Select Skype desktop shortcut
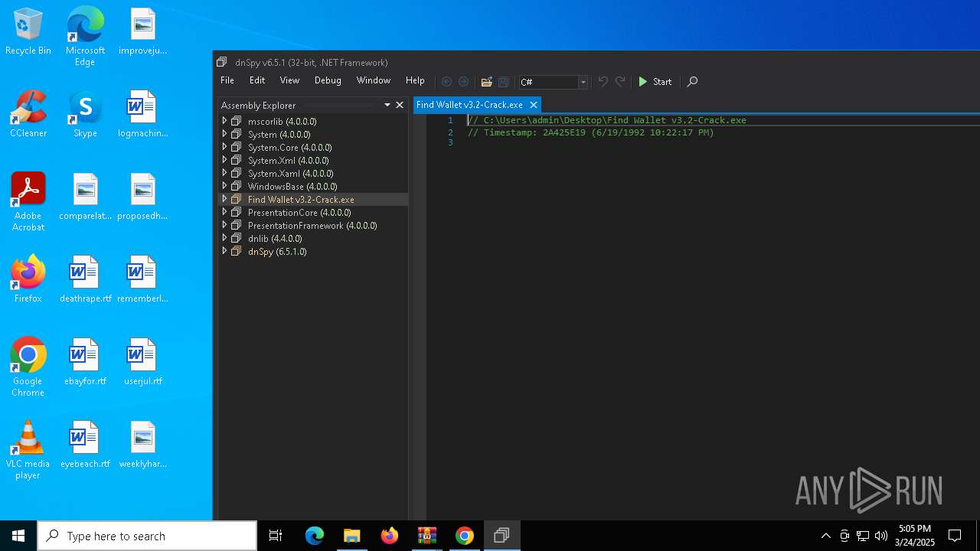 [85, 114]
